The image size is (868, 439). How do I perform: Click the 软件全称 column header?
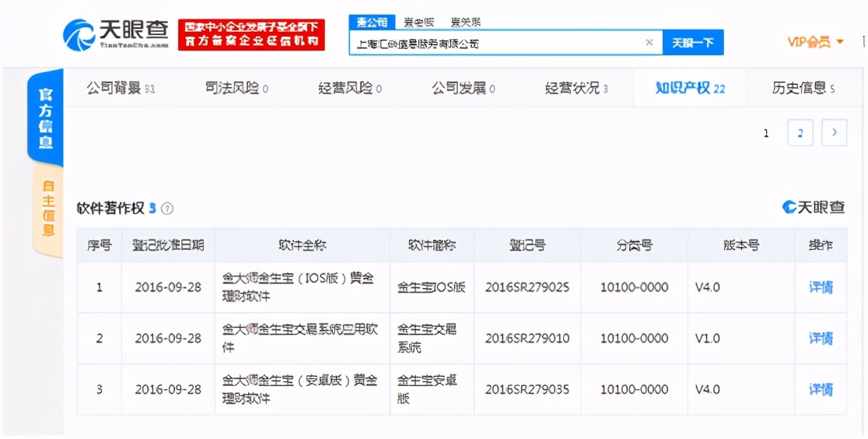tap(303, 245)
